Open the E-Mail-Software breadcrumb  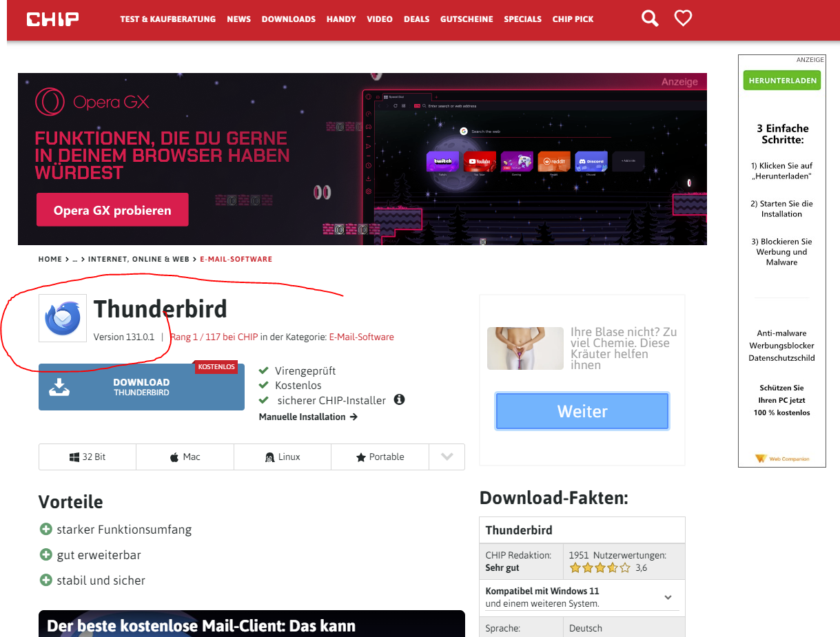(x=236, y=260)
